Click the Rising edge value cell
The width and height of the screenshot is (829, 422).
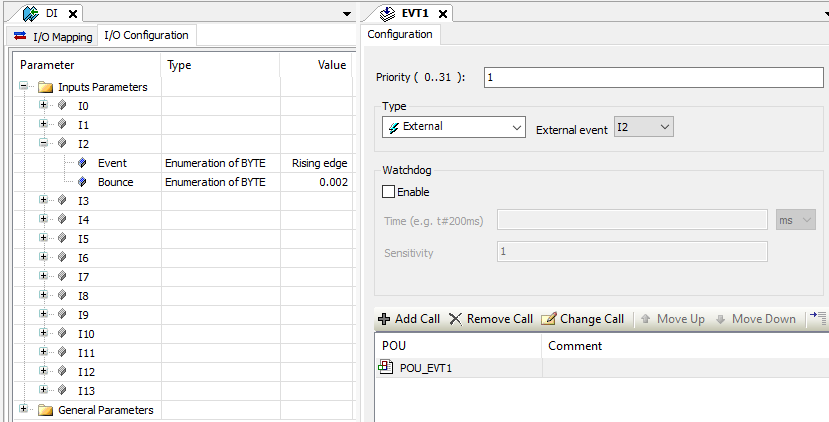coord(319,163)
